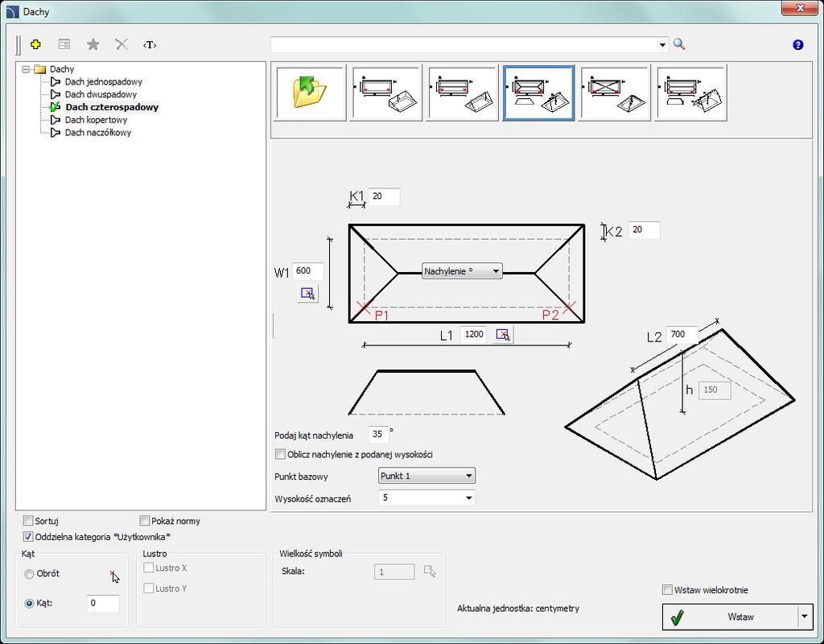
Task: Click the pick-from-drawing icon under W1
Action: 307,293
